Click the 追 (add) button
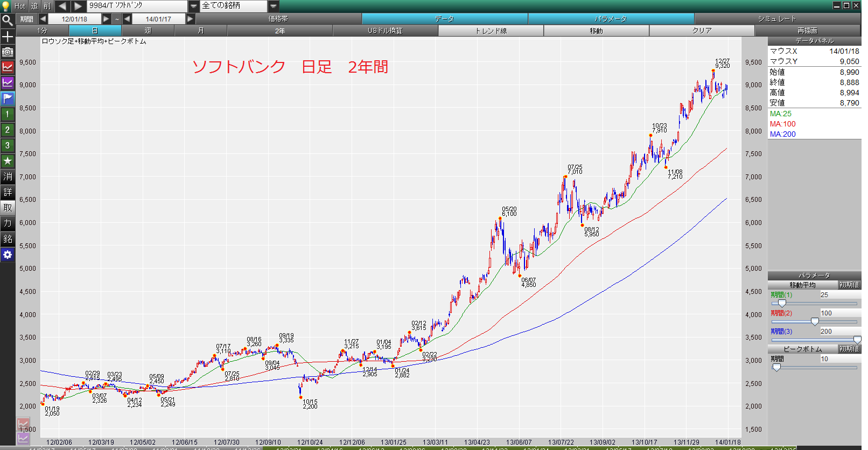The image size is (868, 450). point(34,6)
